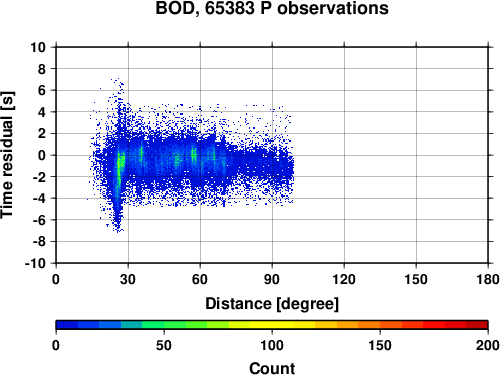The height and width of the screenshot is (375, 500).
Task: Click the y-axis tick label 6
Action: tap(42, 90)
